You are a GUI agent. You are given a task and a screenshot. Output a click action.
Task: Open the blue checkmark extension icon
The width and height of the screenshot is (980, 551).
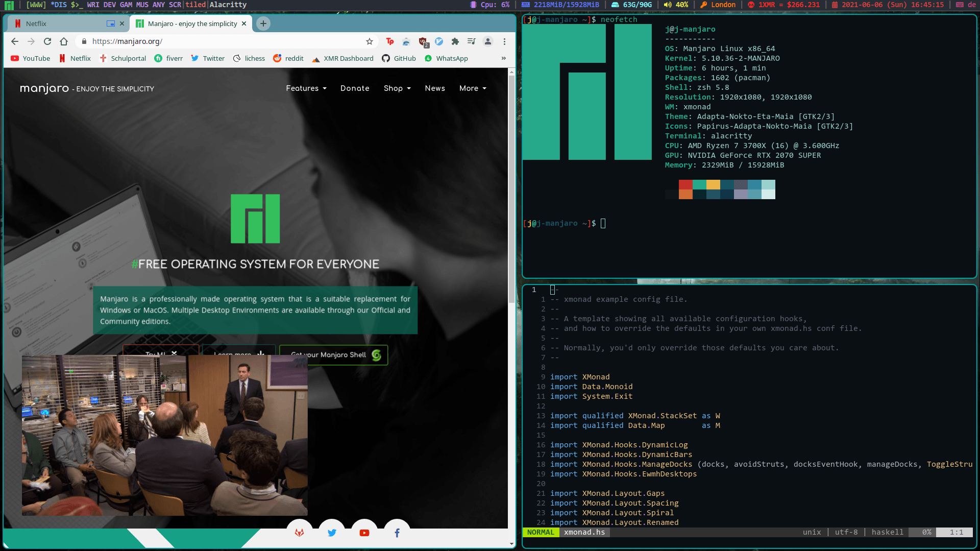click(439, 41)
